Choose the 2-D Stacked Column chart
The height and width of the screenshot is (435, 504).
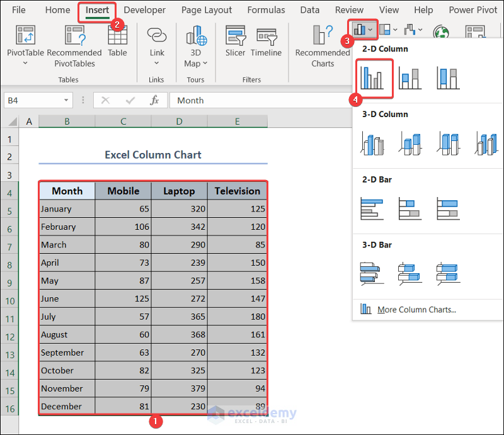pyautogui.click(x=410, y=78)
